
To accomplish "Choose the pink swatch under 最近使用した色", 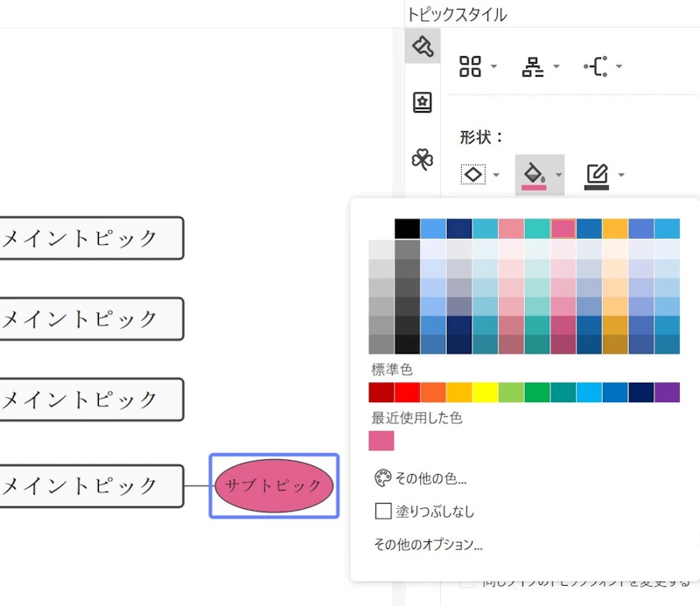I will tap(381, 441).
